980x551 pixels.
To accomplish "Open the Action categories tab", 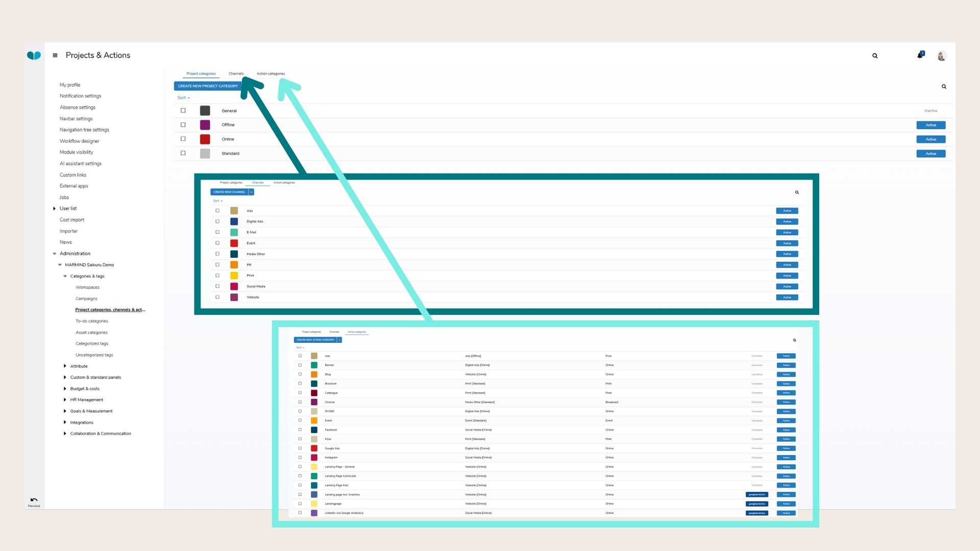I will 271,73.
